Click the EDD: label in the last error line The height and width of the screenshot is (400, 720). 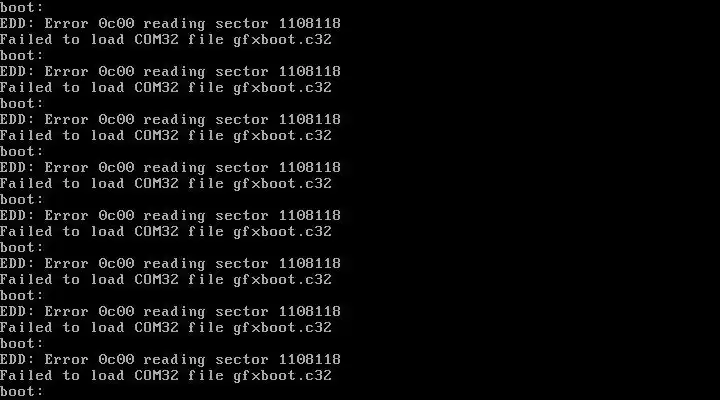17,359
